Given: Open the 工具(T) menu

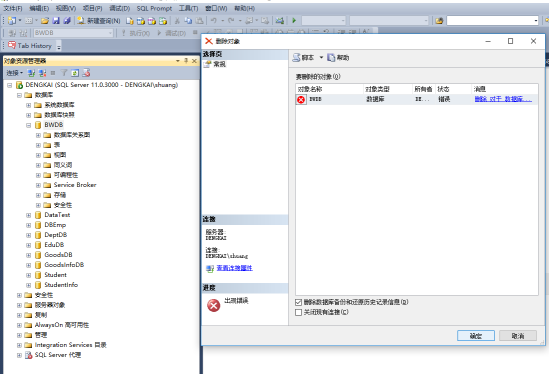Looking at the screenshot, I should click(x=188, y=8).
